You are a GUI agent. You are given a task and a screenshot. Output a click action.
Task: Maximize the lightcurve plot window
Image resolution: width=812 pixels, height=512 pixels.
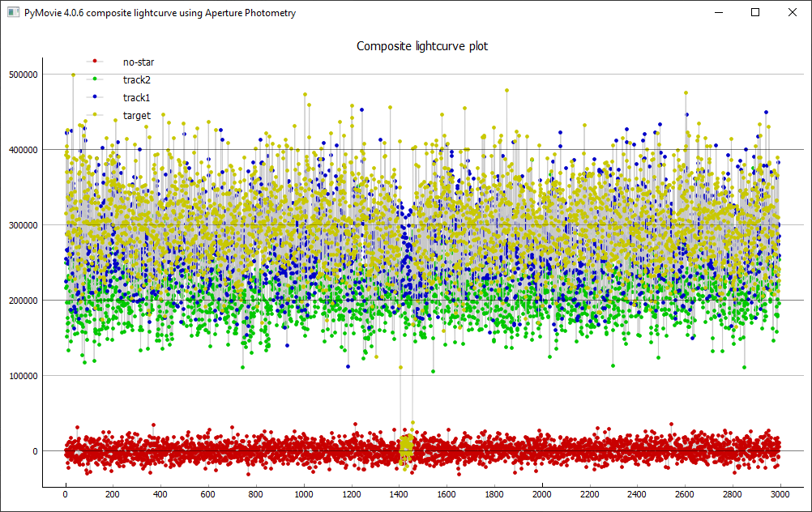(755, 13)
